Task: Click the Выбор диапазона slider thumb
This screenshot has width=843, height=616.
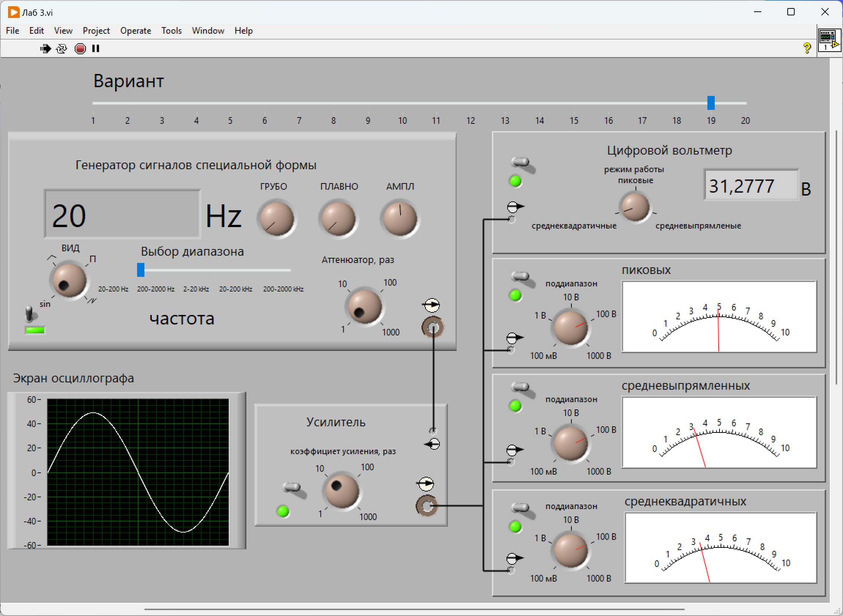Action: [141, 270]
